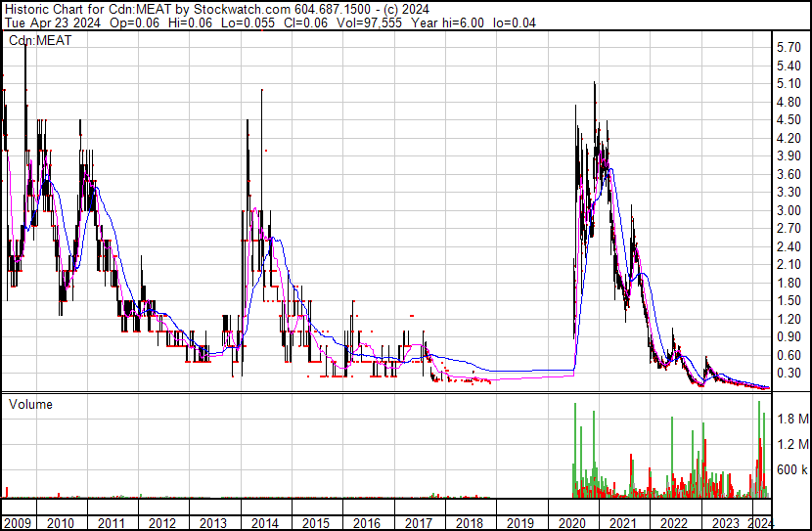The width and height of the screenshot is (812, 531).
Task: Click the 'Historic Chart for Cdn:MEAT' title text
Action: tap(88, 9)
